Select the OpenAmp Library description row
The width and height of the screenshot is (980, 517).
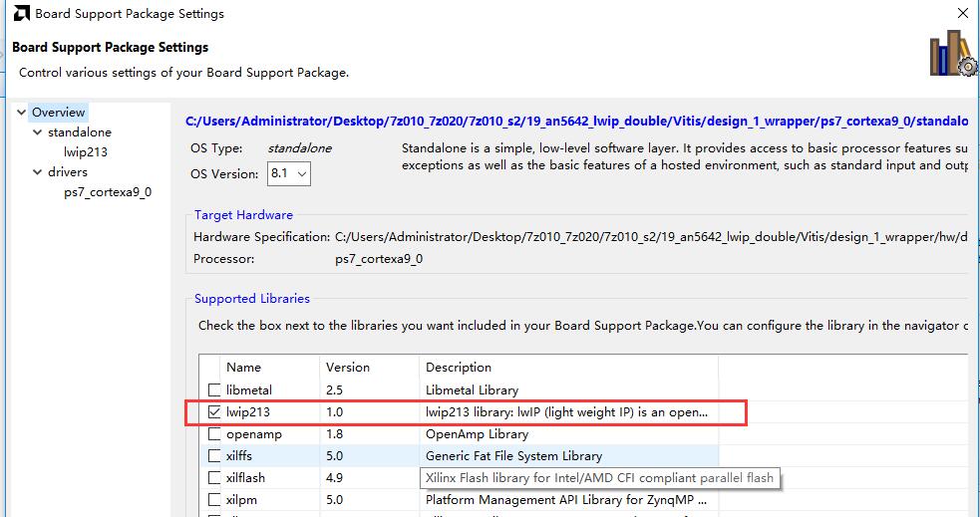coord(477,434)
